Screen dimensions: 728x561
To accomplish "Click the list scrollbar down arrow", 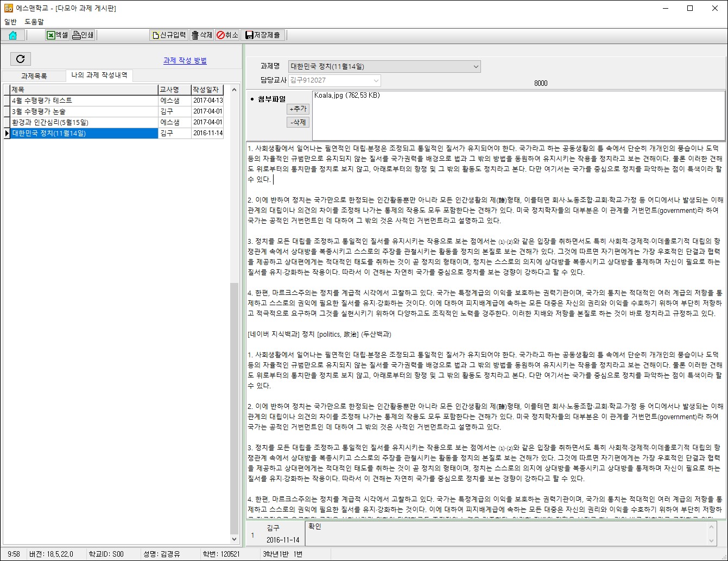I will tap(235, 539).
